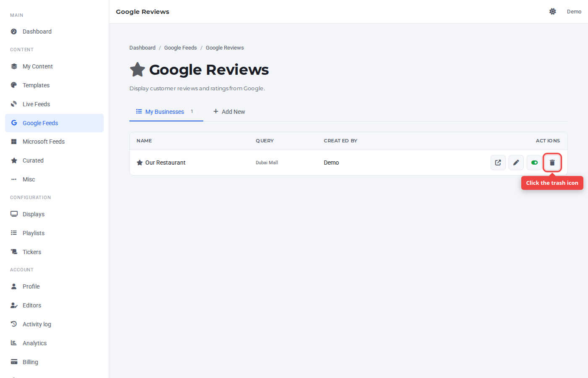Viewport: 588px width, 378px height.
Task: Open Profile account link
Action: coord(54,286)
